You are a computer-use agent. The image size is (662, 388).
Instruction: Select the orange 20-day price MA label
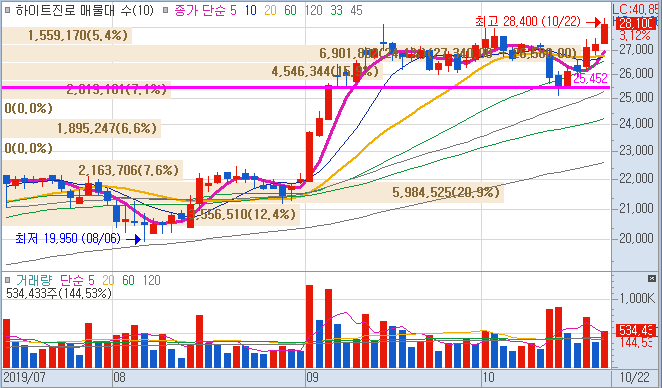pos(270,11)
